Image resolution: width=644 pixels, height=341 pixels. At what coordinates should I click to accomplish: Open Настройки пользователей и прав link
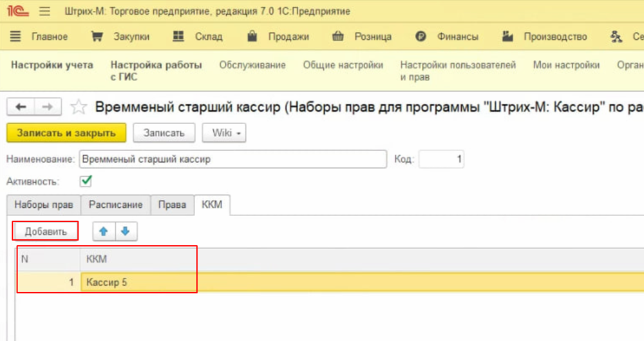(x=458, y=71)
